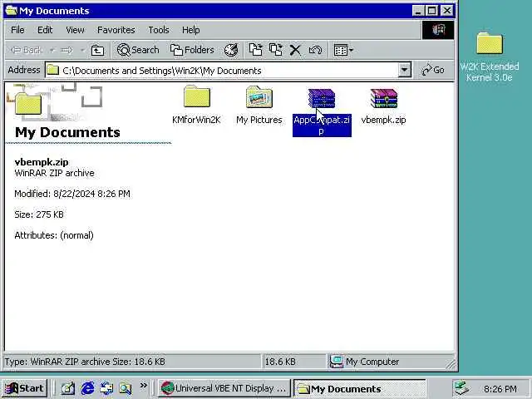This screenshot has width=532, height=399.
Task: Click the Copy To toolbar icon
Action: (275, 50)
